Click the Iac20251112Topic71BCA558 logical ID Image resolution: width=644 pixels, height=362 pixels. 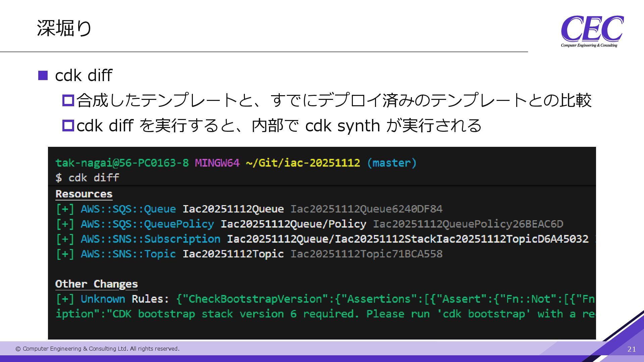tap(366, 254)
